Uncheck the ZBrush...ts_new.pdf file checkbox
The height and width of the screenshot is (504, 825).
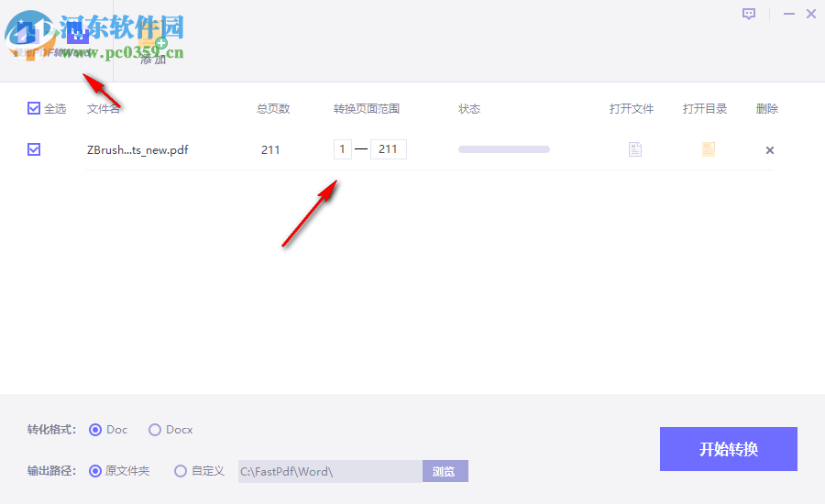point(34,149)
